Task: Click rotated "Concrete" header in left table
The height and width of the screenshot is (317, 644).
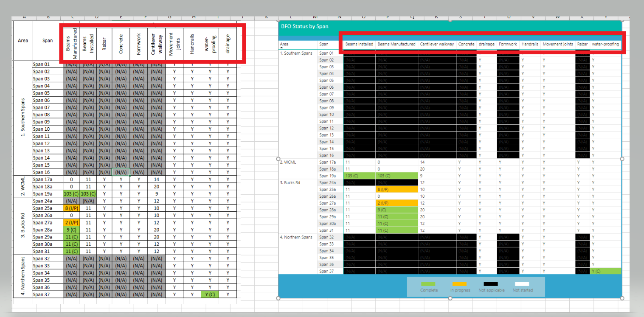Action: point(121,43)
